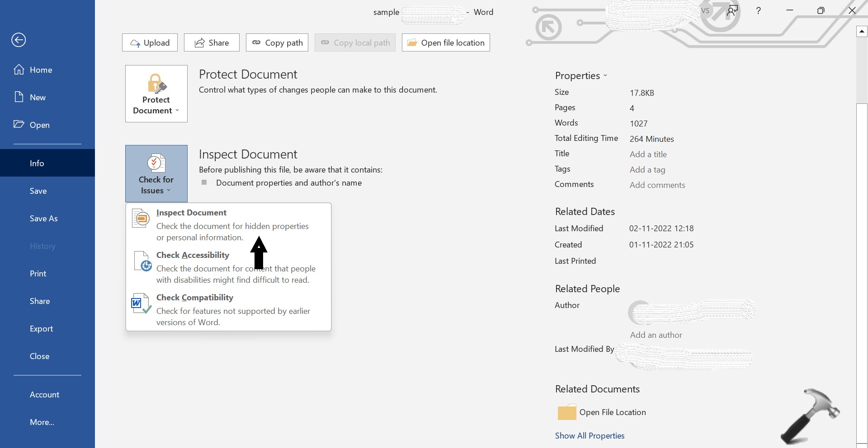Click Show All Properties
Screen dimensions: 868x448
click(590, 436)
